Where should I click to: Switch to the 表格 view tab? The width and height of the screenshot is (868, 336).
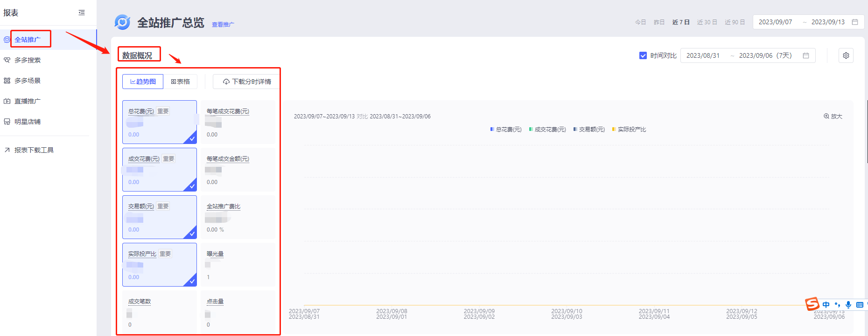(181, 82)
